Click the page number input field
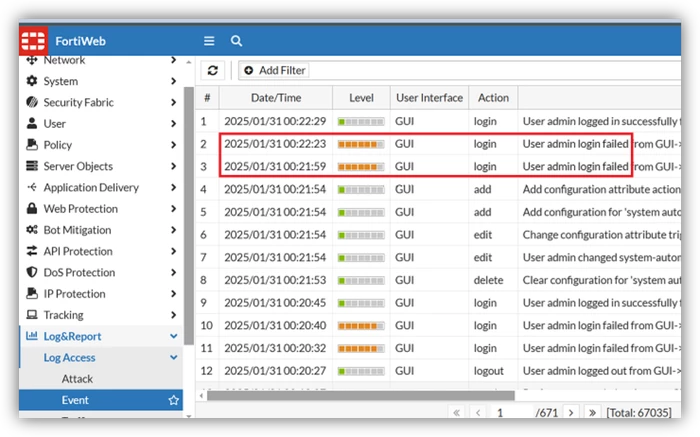This screenshot has width=700, height=437. click(x=512, y=412)
